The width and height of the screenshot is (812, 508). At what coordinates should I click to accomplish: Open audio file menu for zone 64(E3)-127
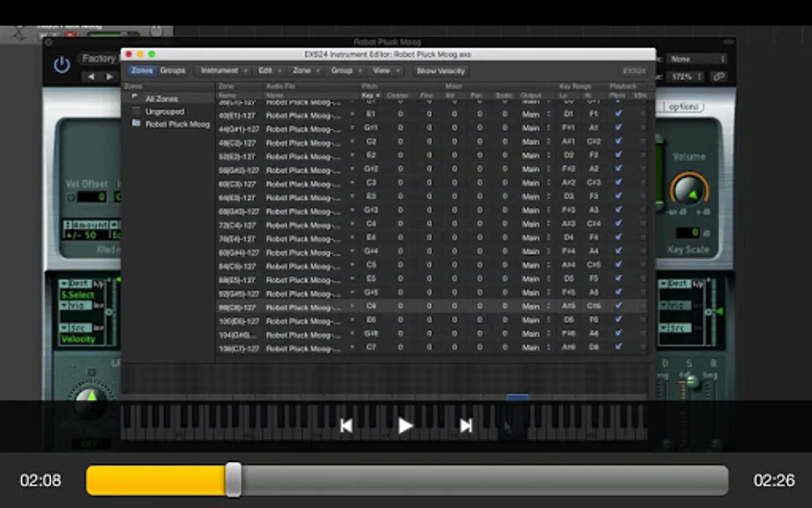(352, 197)
